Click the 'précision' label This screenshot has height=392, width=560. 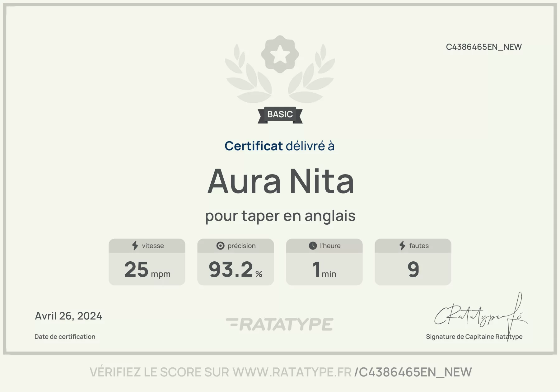[241, 246]
